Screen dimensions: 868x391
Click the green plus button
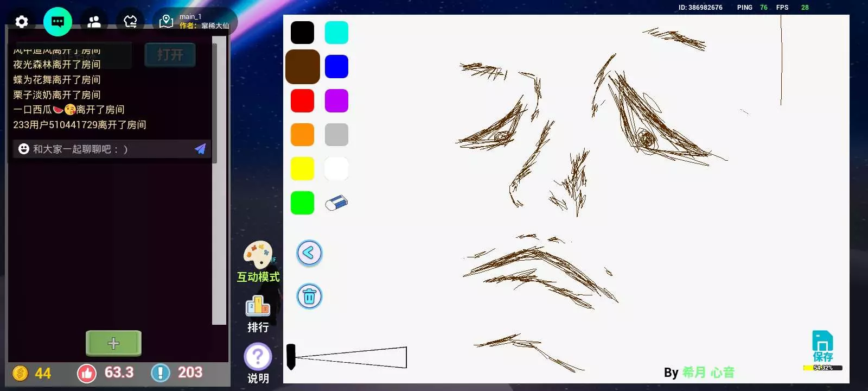(x=113, y=343)
